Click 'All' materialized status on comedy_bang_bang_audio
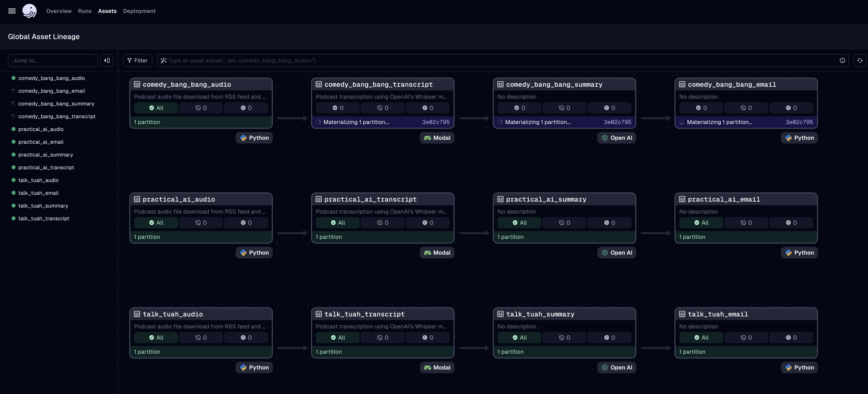 coord(156,108)
